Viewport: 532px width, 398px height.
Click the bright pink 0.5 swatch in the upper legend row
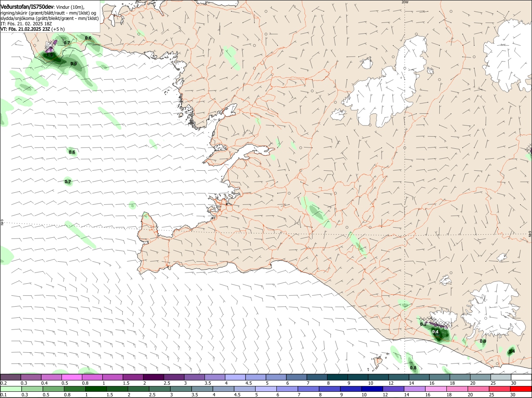(x=71, y=377)
